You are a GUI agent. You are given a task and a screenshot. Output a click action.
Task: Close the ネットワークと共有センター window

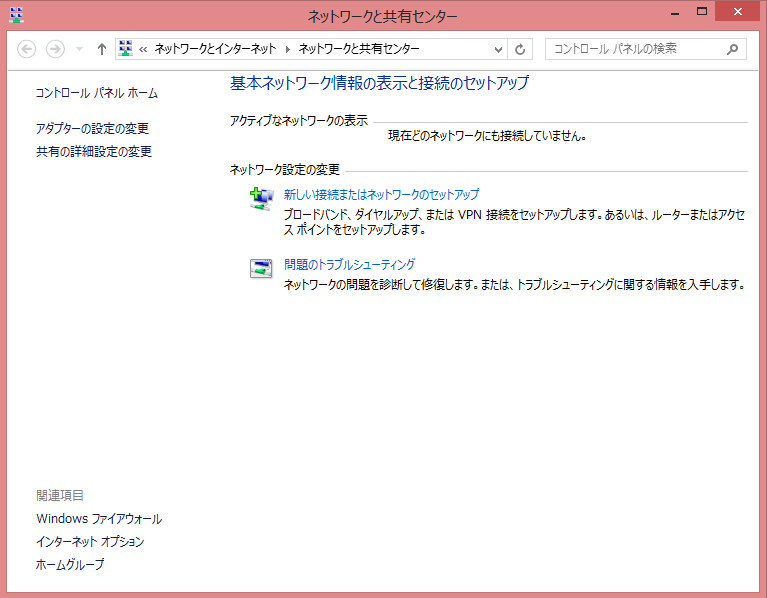pyautogui.click(x=738, y=11)
